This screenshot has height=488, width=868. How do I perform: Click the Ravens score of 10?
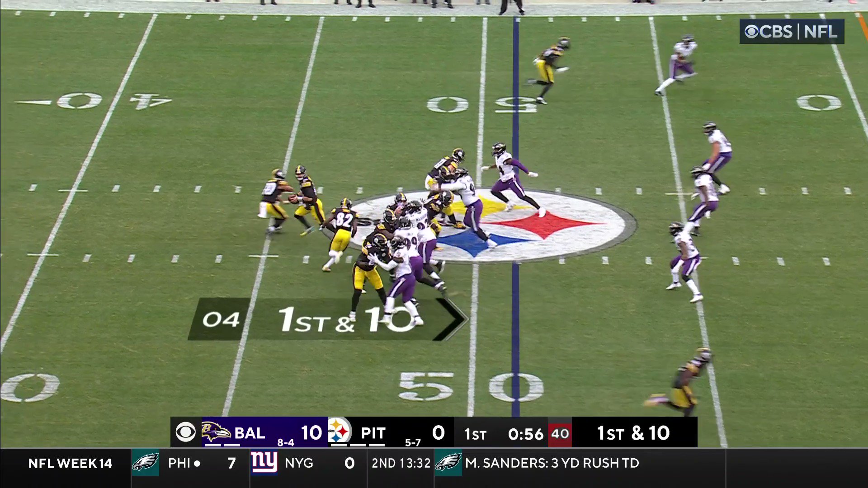pyautogui.click(x=311, y=433)
